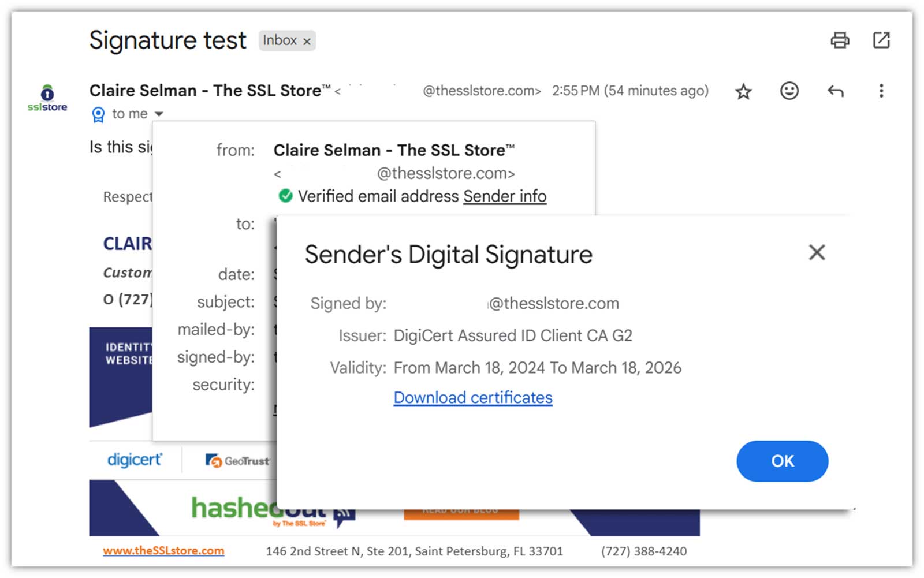Open the Download certificates link
This screenshot has width=924, height=578.
point(472,397)
